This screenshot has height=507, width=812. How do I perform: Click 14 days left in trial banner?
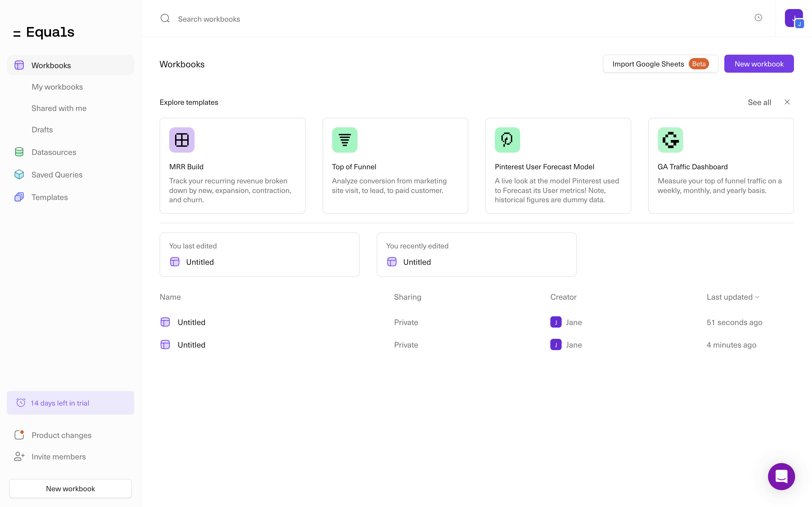click(x=70, y=403)
